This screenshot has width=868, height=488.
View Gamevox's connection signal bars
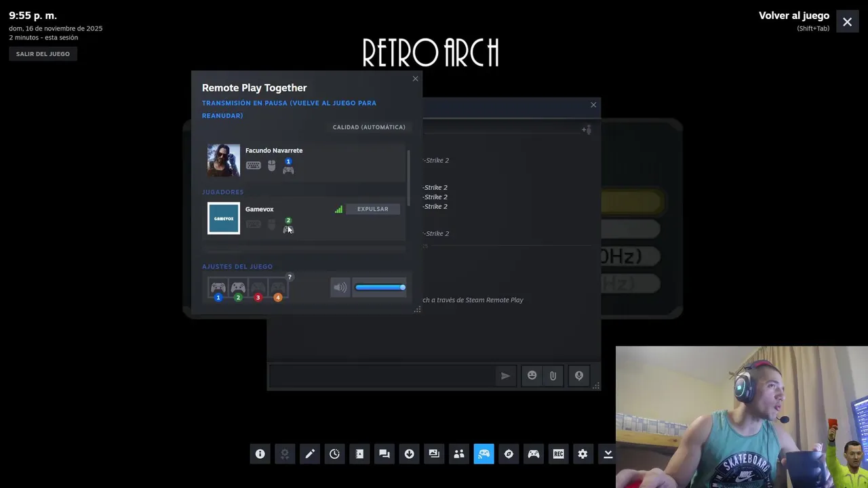[338, 209]
